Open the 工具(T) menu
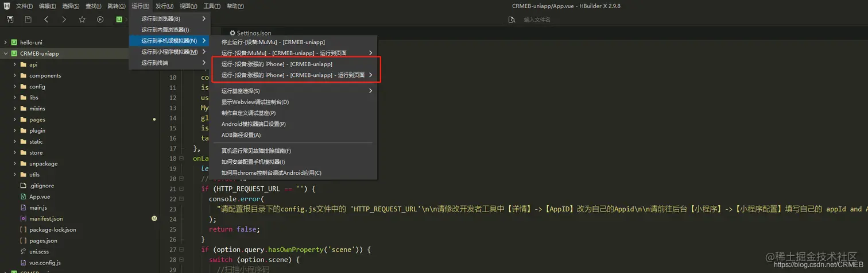Viewport: 868px width, 273px height. click(x=212, y=6)
